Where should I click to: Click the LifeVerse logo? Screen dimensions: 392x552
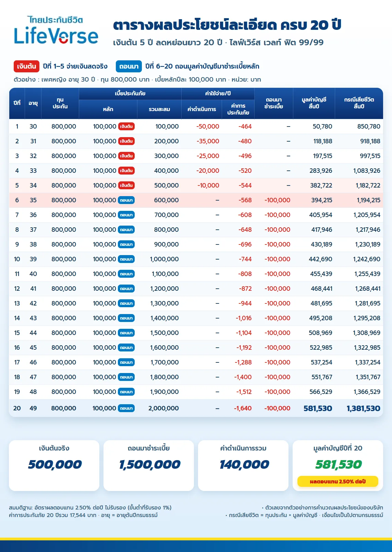(56, 31)
